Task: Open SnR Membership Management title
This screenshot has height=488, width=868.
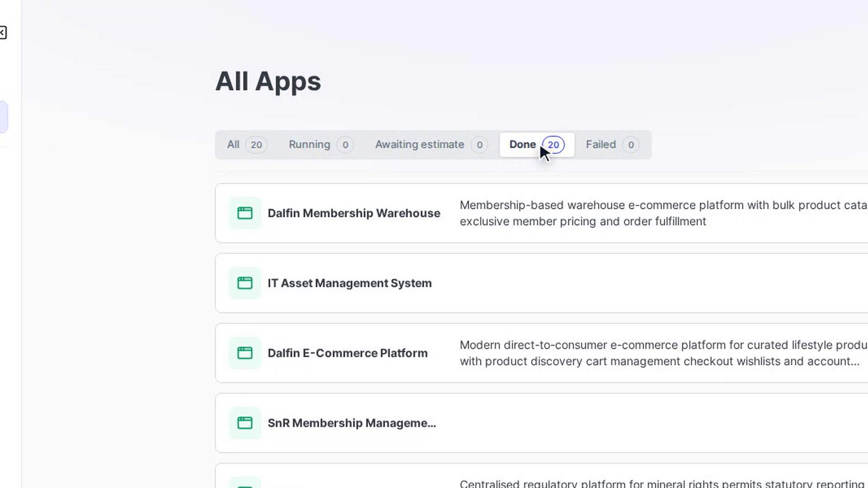Action: tap(352, 423)
